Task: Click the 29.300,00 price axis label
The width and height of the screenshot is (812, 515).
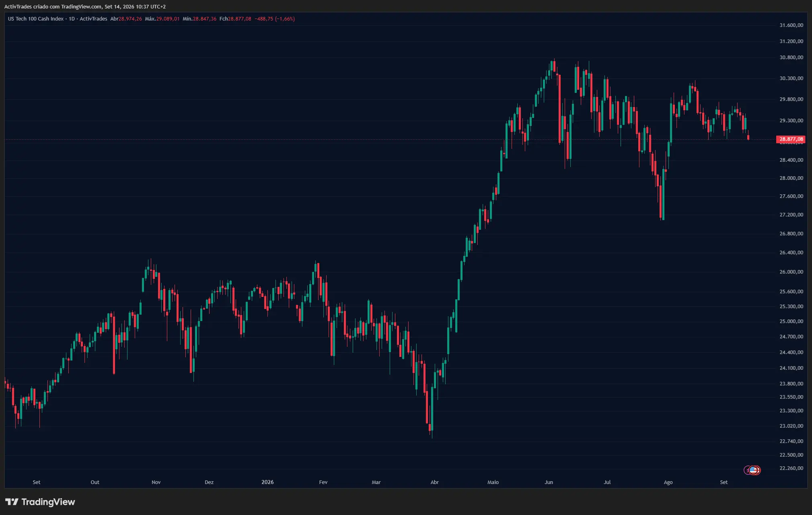Action: [791, 121]
